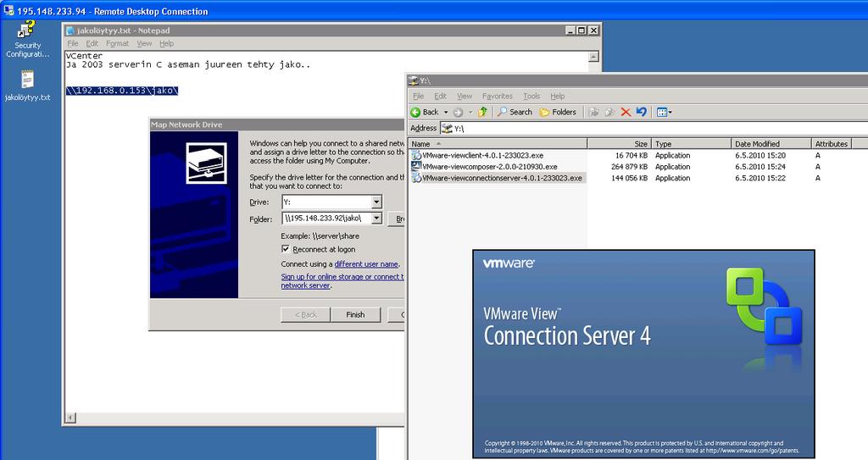The image size is (868, 460).
Task: Open Forward history dropdown arrow
Action: point(470,113)
